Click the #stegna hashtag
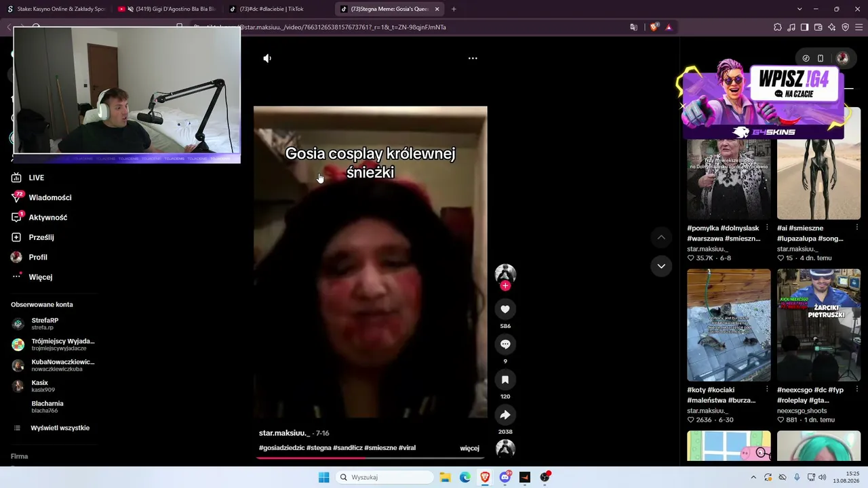 pos(319,448)
